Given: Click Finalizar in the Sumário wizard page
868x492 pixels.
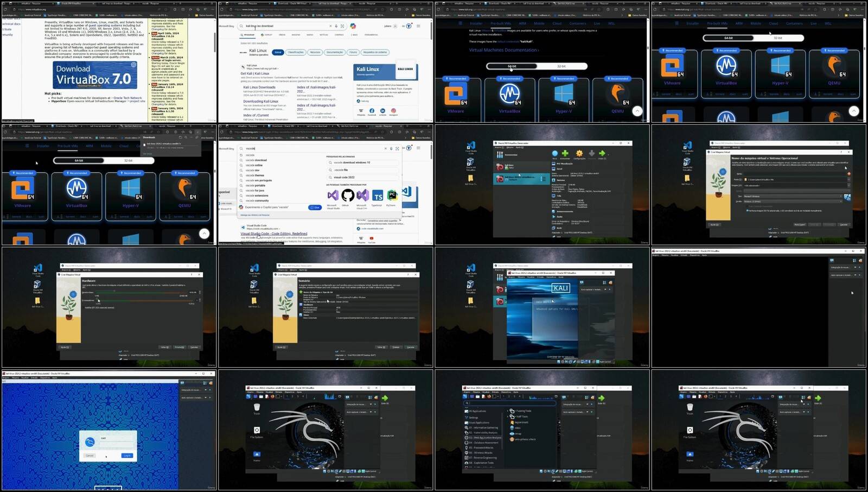Looking at the screenshot, I should [396, 347].
